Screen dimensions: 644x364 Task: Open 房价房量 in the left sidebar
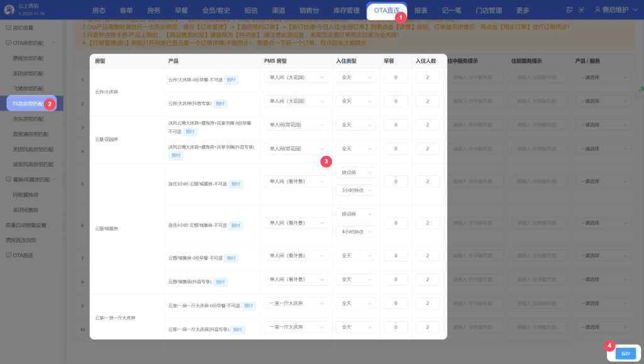pyautogui.click(x=24, y=28)
